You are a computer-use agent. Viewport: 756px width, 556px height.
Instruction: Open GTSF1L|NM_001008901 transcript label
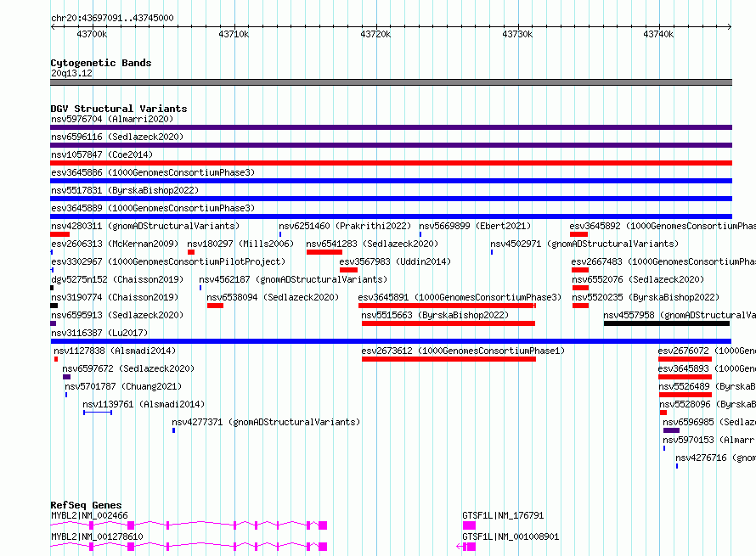click(x=511, y=536)
